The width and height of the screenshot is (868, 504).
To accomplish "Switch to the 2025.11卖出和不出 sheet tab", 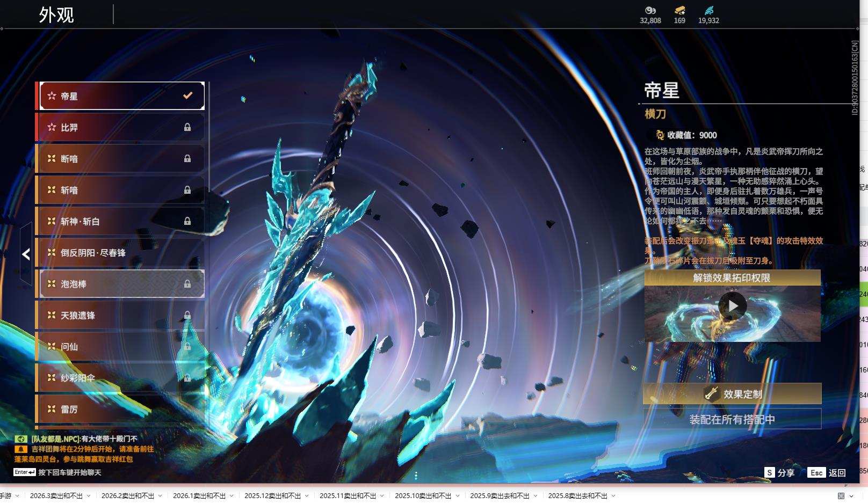I will (348, 496).
